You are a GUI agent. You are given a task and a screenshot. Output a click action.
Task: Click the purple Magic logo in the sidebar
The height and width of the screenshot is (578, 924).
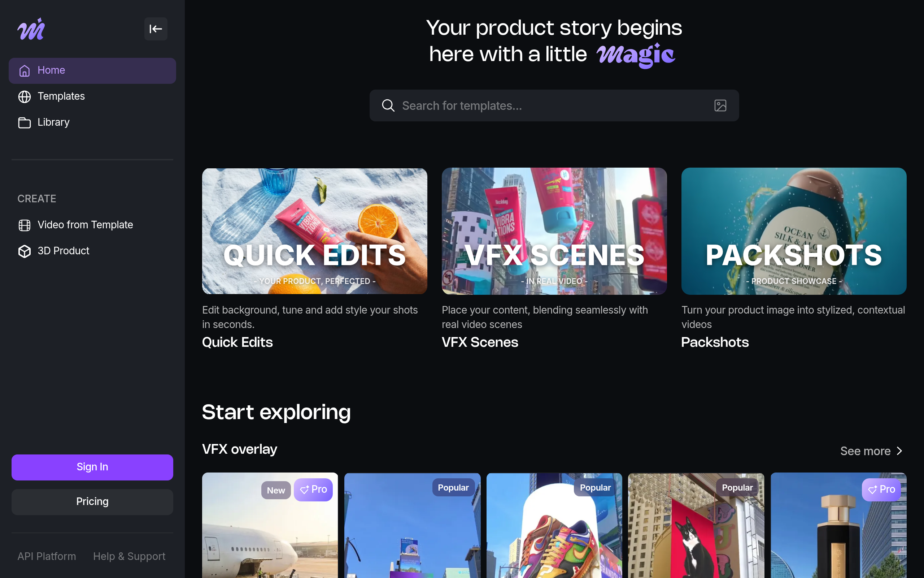[x=31, y=29]
